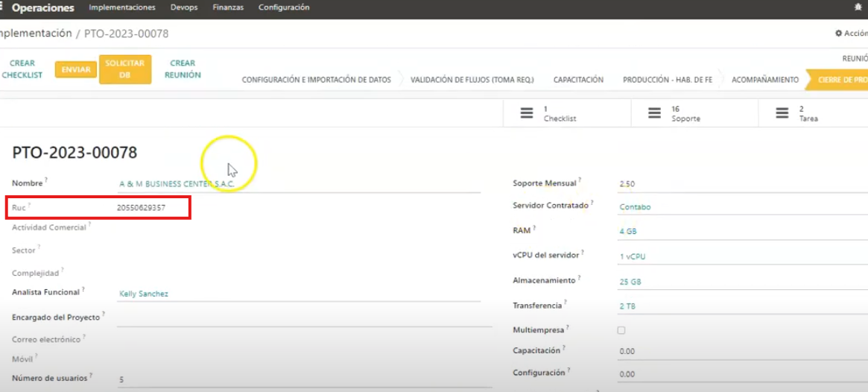Click the Crear Checklist button

pos(22,69)
